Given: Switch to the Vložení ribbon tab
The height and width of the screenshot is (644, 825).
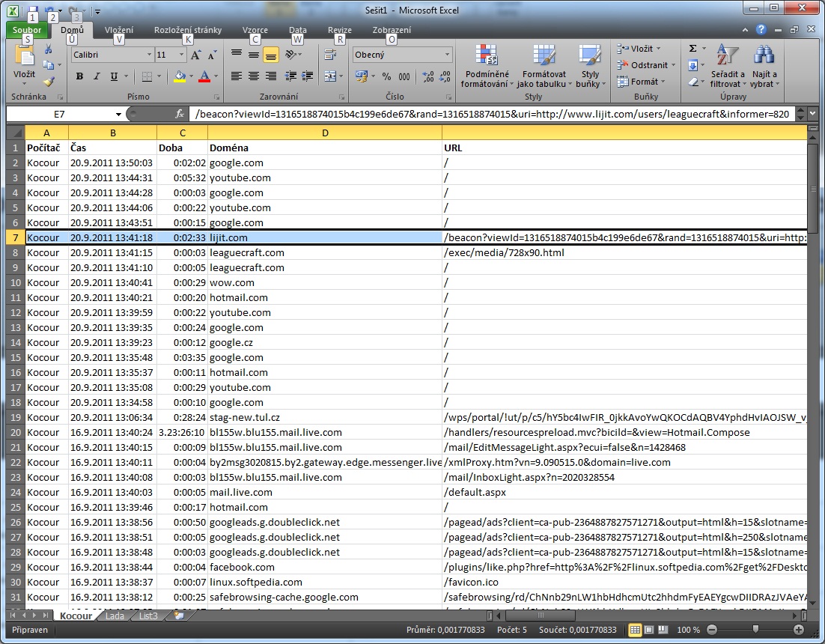Looking at the screenshot, I should pyautogui.click(x=119, y=30).
